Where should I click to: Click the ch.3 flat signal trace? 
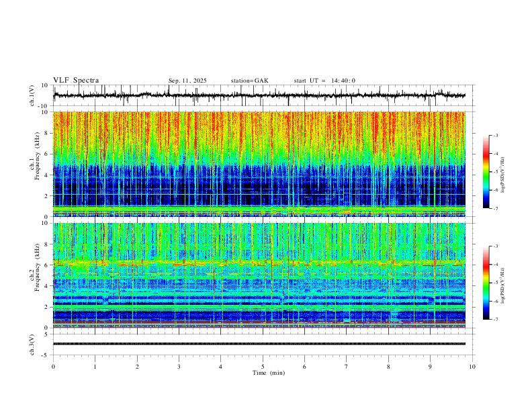[x=259, y=344]
